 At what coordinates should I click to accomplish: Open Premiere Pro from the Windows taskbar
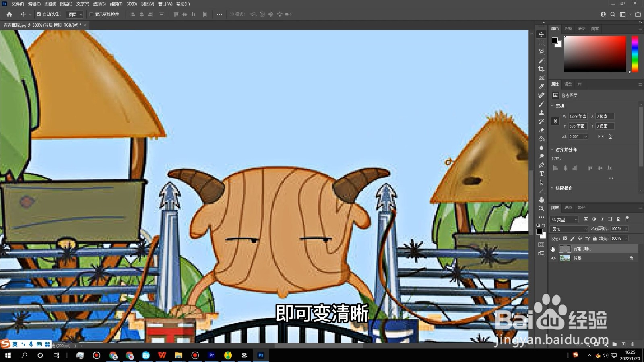212,355
